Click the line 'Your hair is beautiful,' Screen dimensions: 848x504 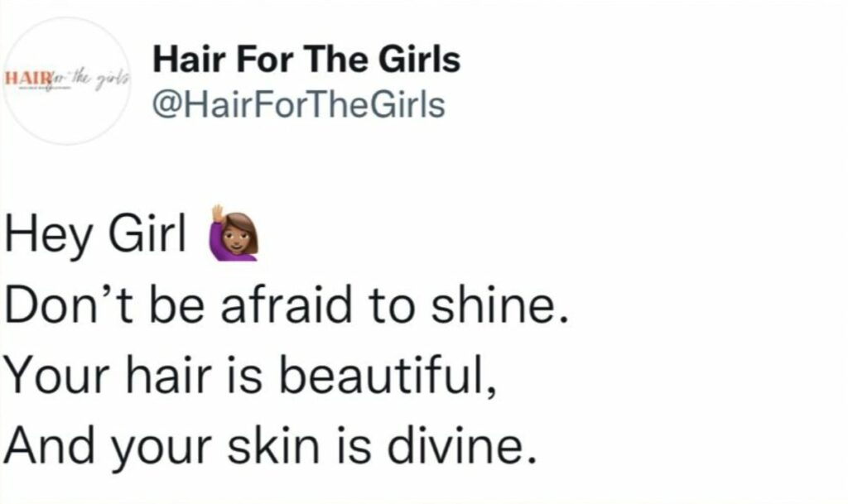tap(250, 374)
